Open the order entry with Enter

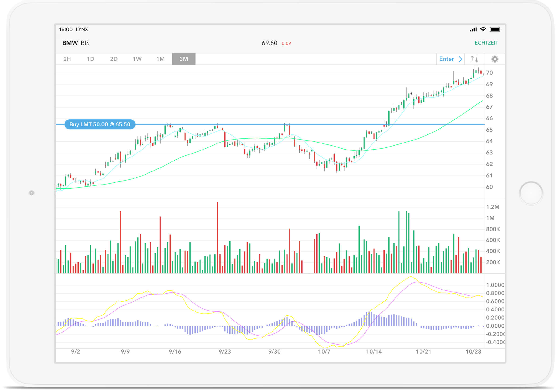pyautogui.click(x=446, y=59)
